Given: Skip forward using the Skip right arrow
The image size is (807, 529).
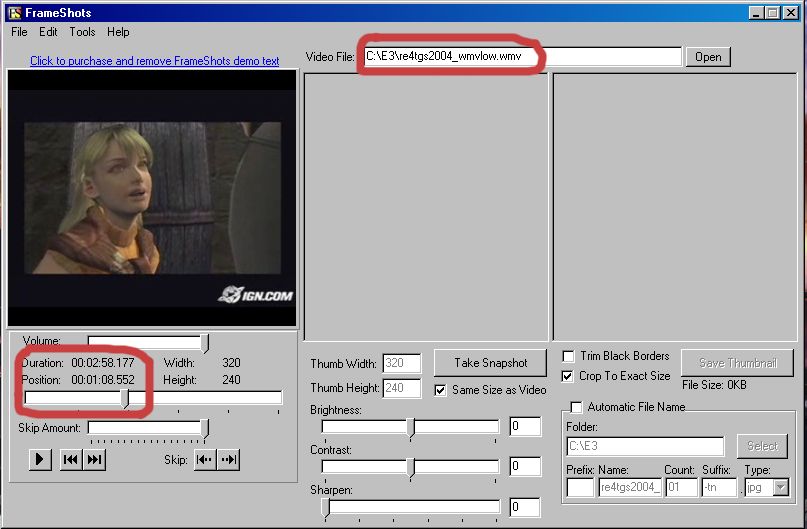Looking at the screenshot, I should [x=228, y=459].
